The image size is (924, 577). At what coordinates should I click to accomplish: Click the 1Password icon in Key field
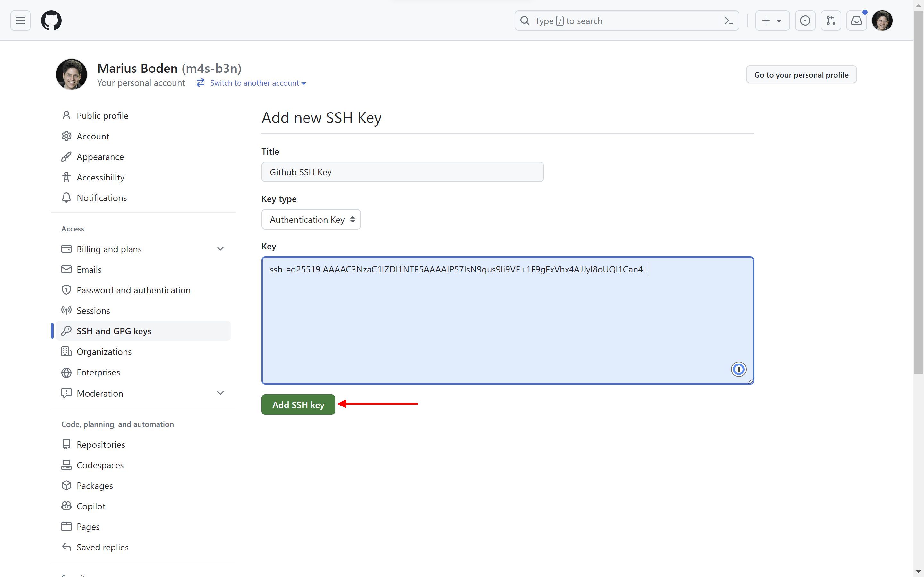738,369
